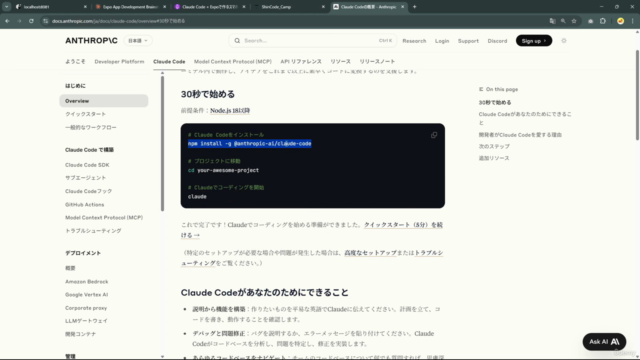Open the Ask AI chat button
The image size is (640, 360).
tap(604, 342)
